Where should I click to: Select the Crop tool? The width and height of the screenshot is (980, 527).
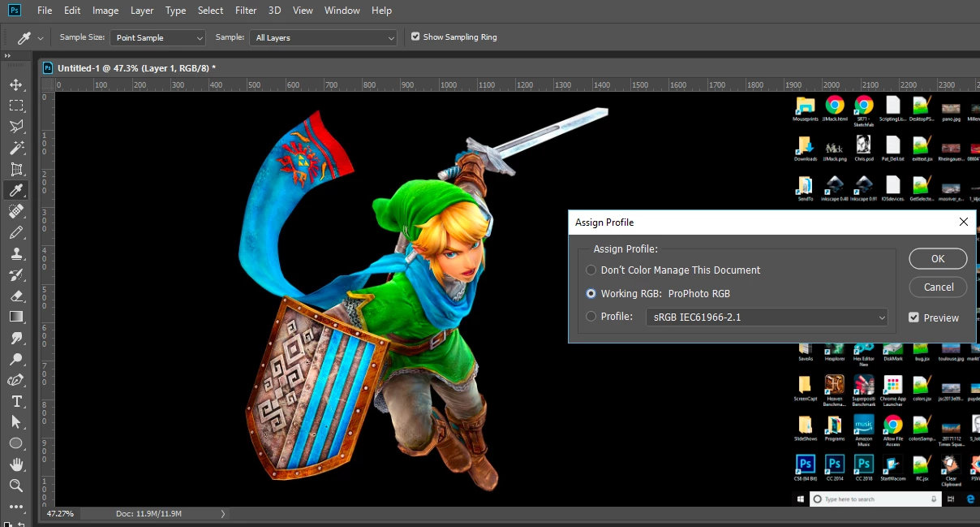click(x=16, y=169)
